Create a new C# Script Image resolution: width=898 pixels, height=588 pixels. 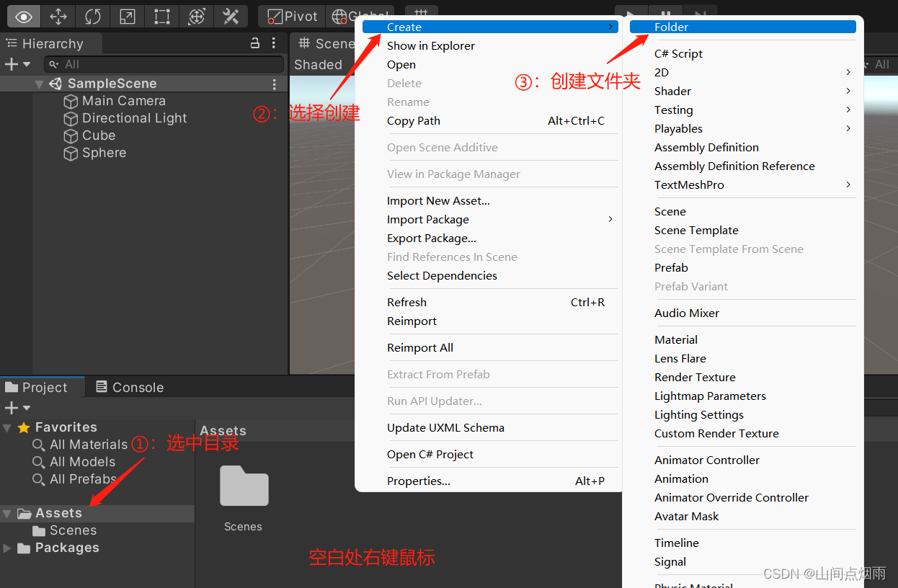pyautogui.click(x=678, y=53)
